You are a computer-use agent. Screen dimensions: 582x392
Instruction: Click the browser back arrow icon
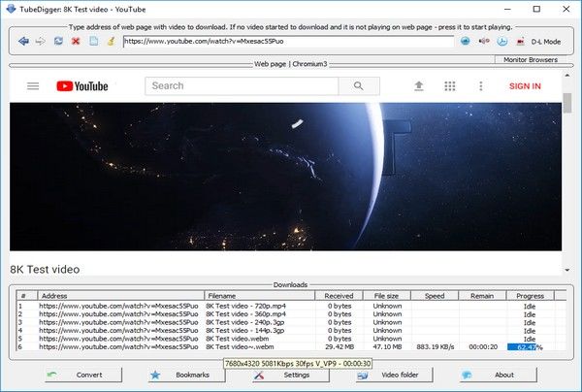23,42
